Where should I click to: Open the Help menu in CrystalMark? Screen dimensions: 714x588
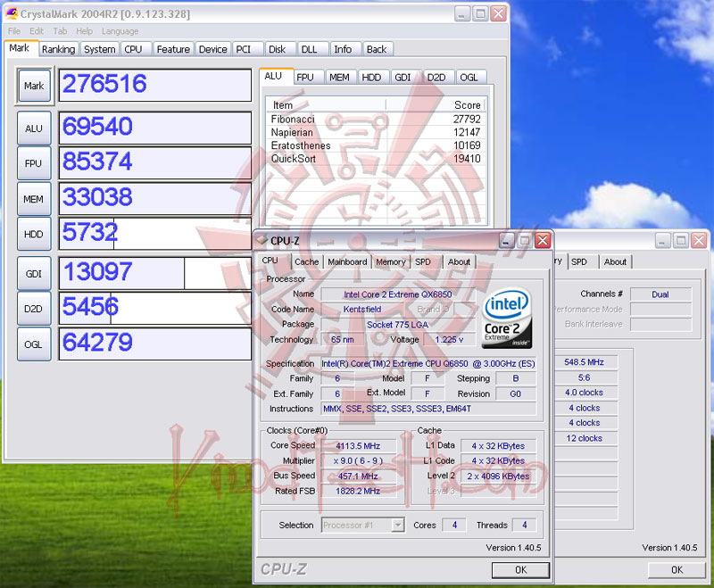point(84,31)
